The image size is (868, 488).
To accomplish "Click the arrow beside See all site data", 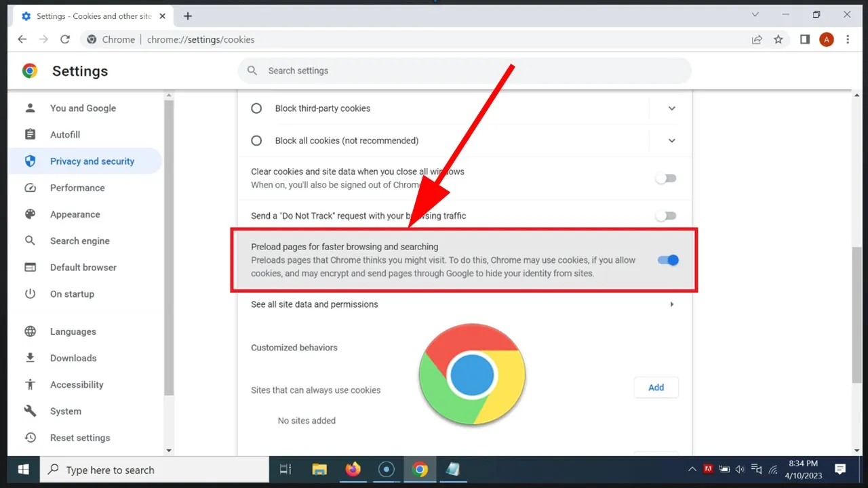I will [x=672, y=304].
